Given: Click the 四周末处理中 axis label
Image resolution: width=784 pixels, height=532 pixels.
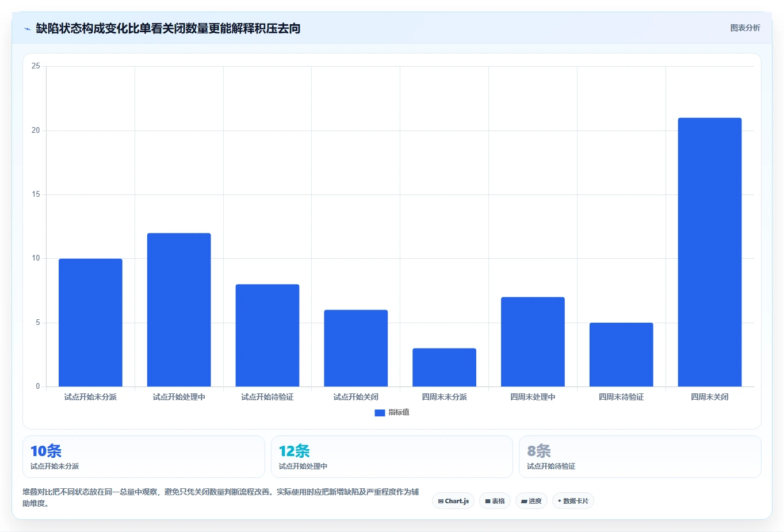Looking at the screenshot, I should coord(533,397).
